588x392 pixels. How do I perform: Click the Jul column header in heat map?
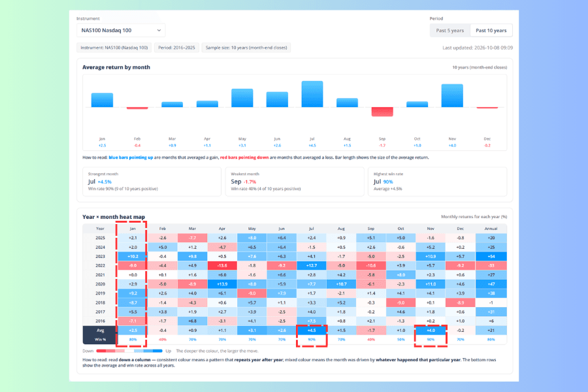[x=311, y=229]
